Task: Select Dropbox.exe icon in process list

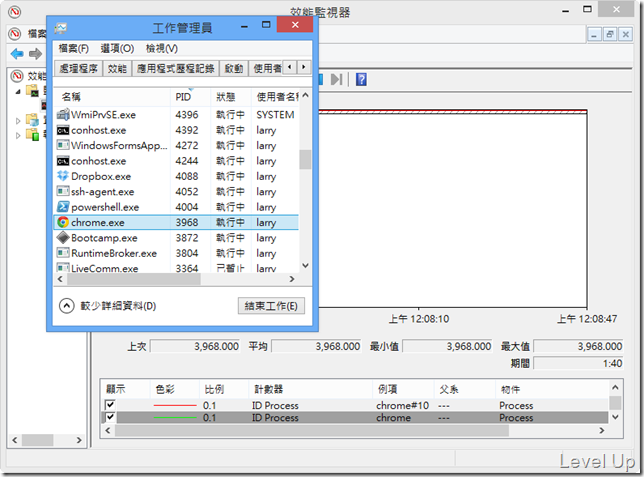Action: point(62,176)
